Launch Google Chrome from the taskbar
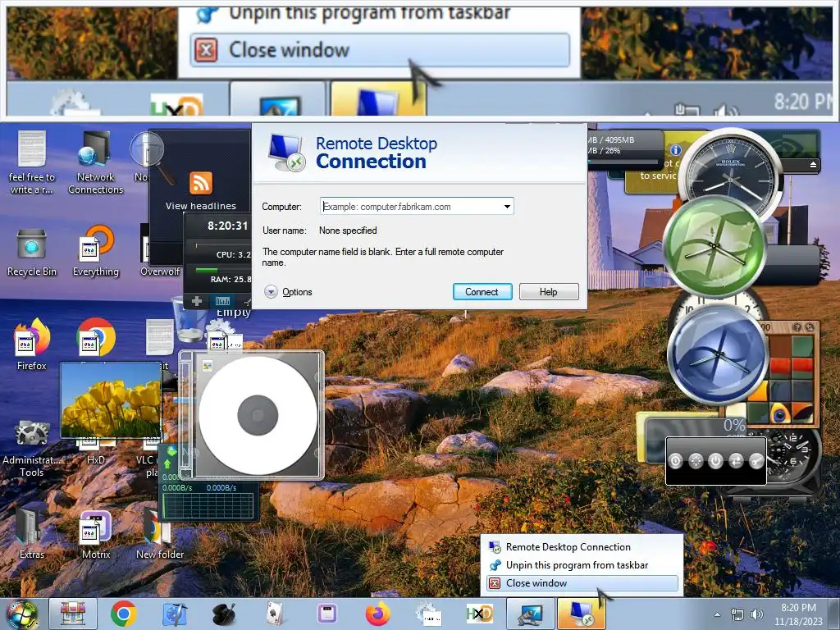Screen dimensions: 840x630 tap(124, 614)
